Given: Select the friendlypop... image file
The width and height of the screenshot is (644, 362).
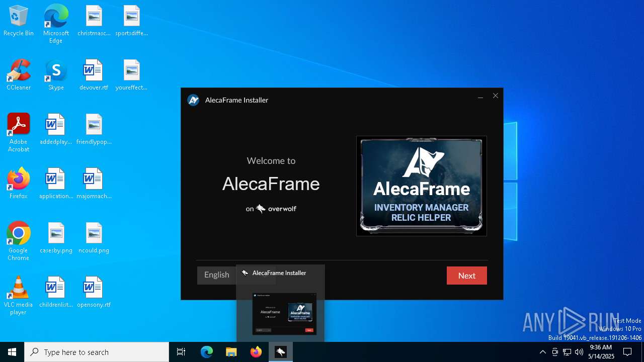Looking at the screenshot, I should pos(94,129).
